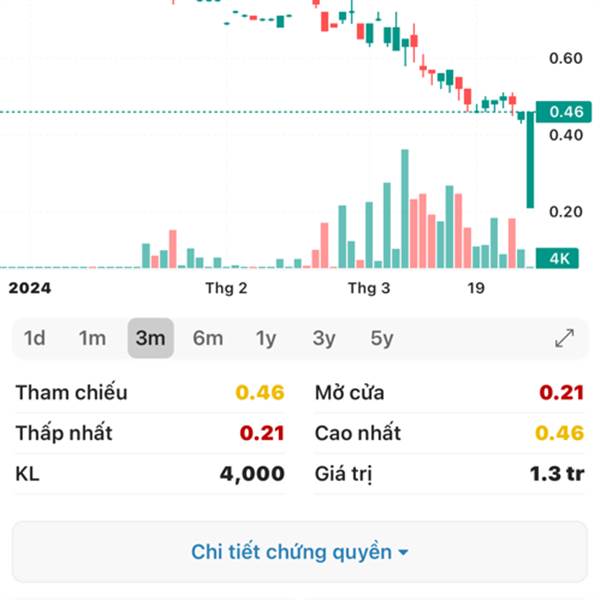Image resolution: width=600 pixels, height=600 pixels.
Task: Switch chart to 6m range
Action: [x=208, y=338]
